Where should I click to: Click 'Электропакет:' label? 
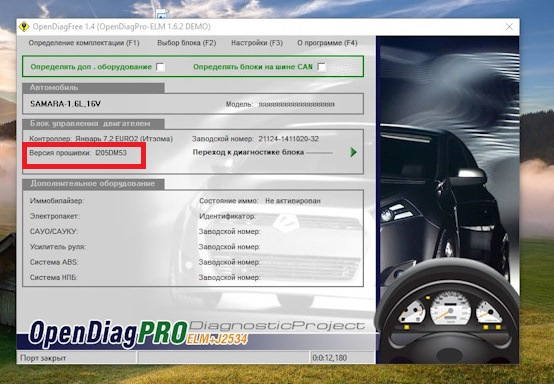point(54,216)
